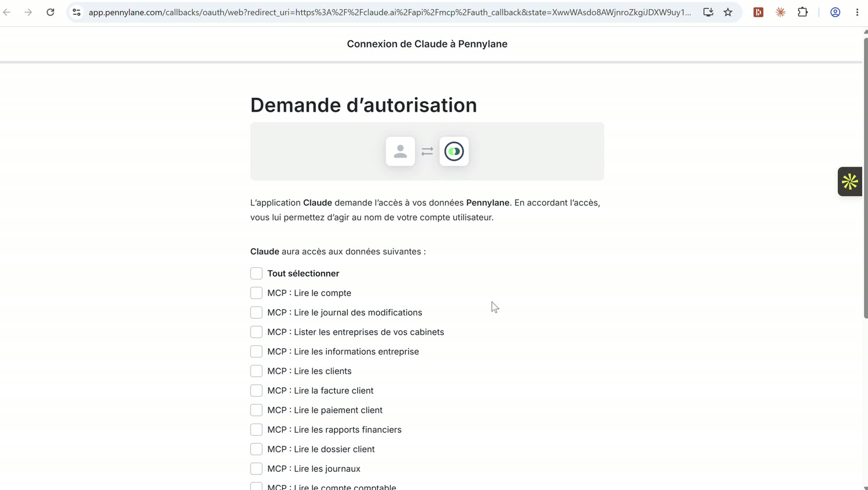Enable MCP : Lire le compte
This screenshot has height=490, width=868.
pos(256,293)
